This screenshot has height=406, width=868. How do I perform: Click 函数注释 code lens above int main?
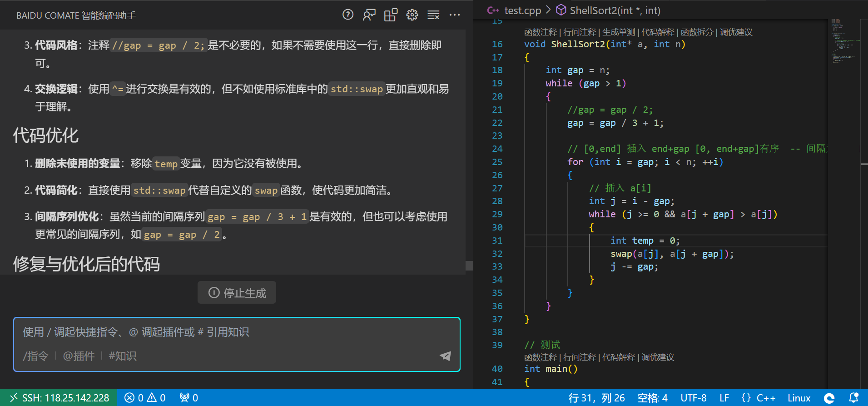pyautogui.click(x=541, y=357)
